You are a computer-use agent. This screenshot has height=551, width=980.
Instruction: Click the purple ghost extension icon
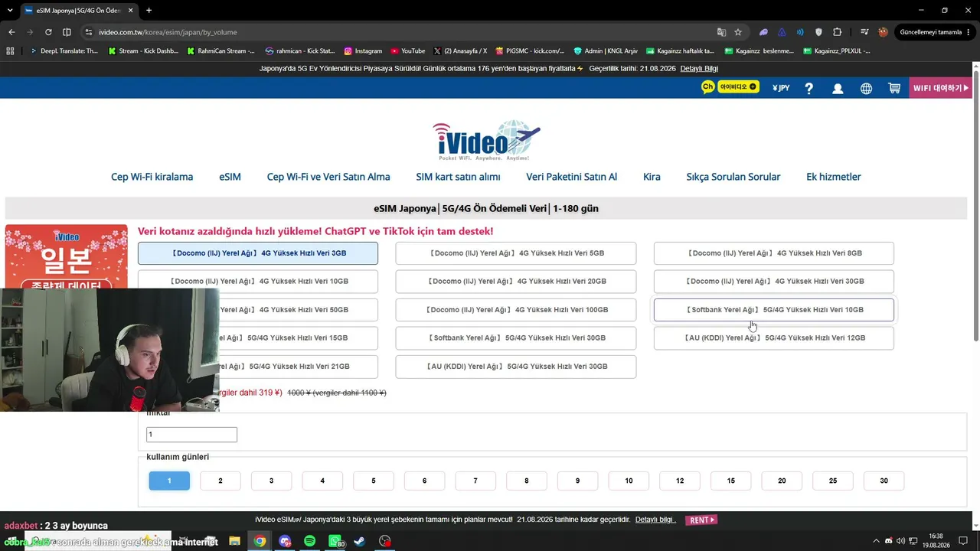tap(763, 32)
